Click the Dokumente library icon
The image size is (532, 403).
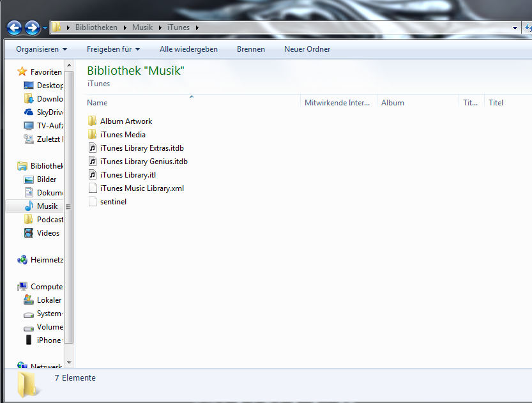coord(29,193)
